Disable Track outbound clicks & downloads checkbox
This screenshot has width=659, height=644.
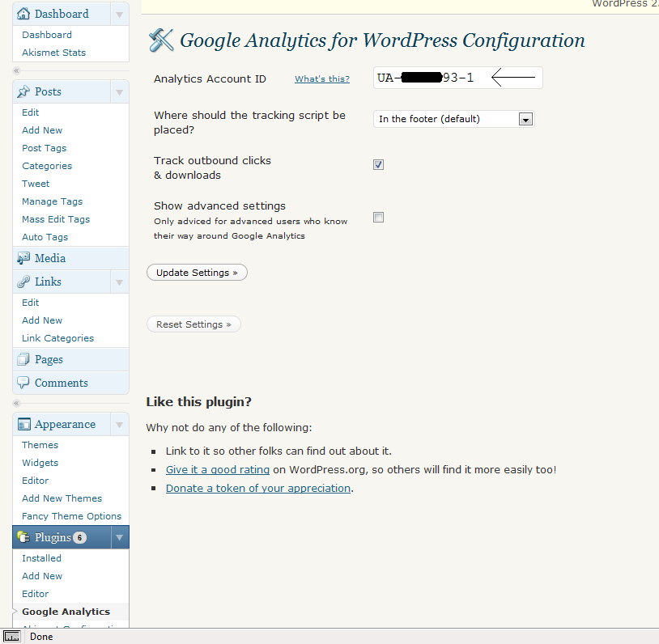[378, 165]
